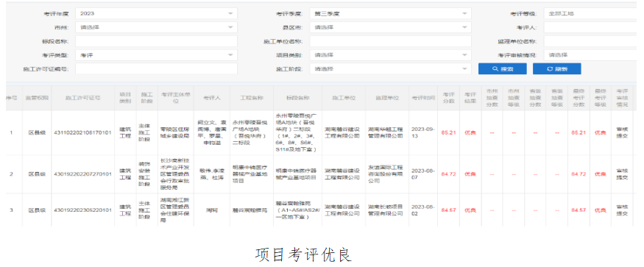Click permit number 430192202305220101
This screenshot has width=644, height=267.
pyautogui.click(x=83, y=210)
